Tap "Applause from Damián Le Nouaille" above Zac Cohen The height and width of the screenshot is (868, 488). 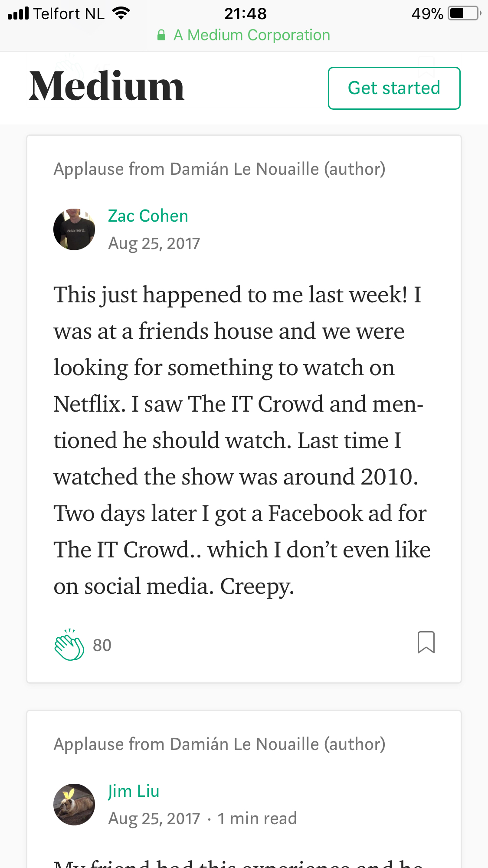pyautogui.click(x=219, y=169)
